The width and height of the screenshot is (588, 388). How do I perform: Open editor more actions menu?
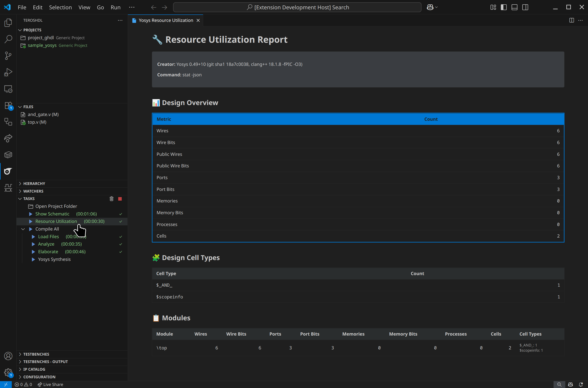tap(580, 20)
